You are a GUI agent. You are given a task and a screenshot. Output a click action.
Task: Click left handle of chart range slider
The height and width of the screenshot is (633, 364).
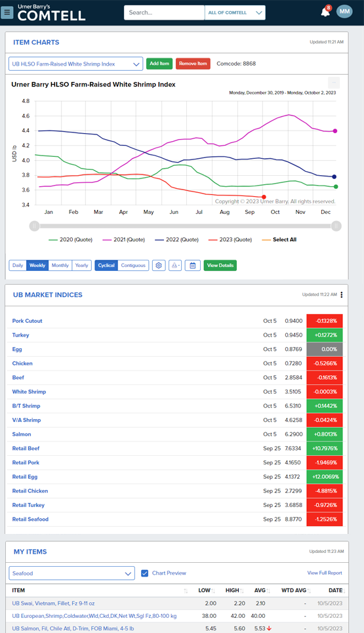tap(34, 226)
